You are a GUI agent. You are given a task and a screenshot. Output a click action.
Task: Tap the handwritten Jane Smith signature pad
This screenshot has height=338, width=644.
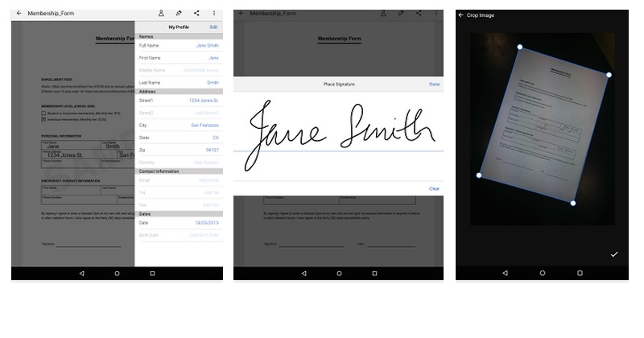(x=338, y=136)
